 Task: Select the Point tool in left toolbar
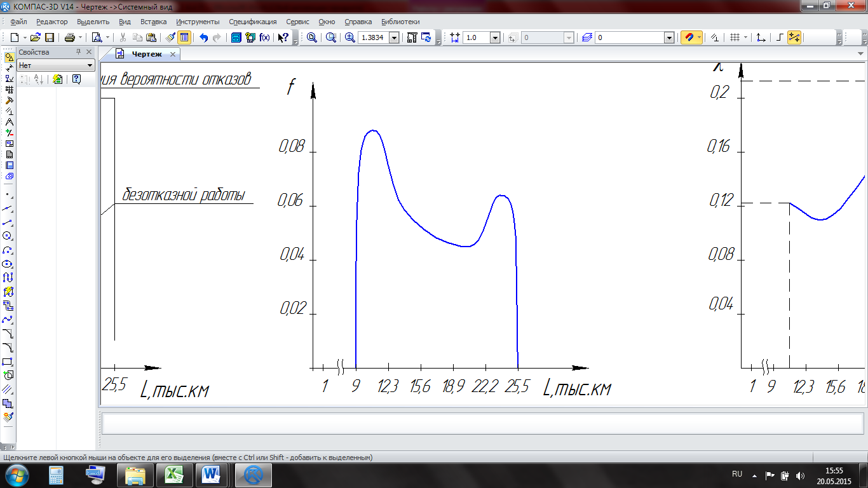(x=8, y=194)
